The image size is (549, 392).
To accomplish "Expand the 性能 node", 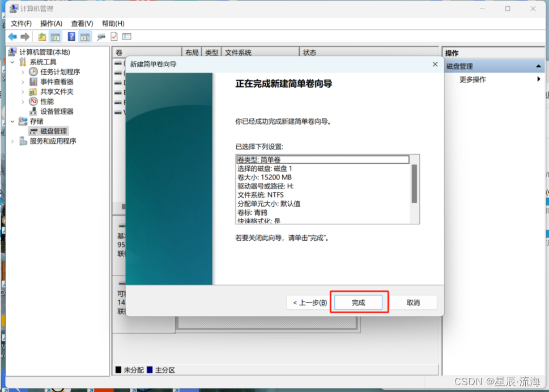I will click(23, 101).
